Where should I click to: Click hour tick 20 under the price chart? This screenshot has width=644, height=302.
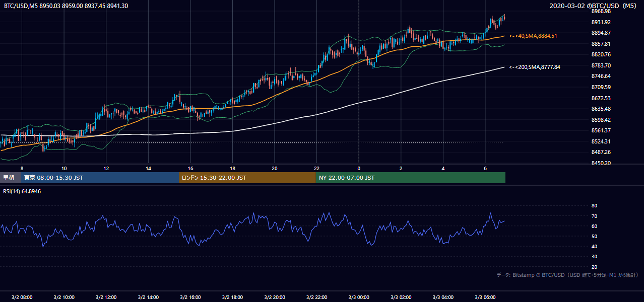pyautogui.click(x=274, y=168)
